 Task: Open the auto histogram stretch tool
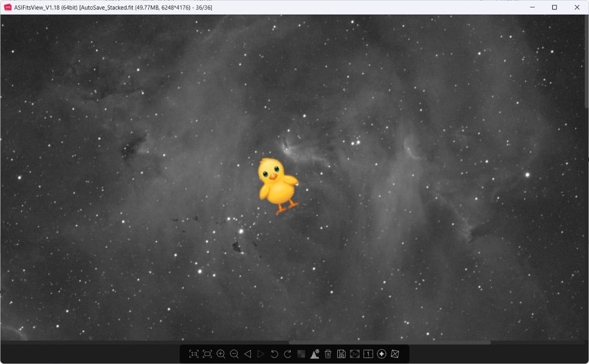tap(315, 354)
